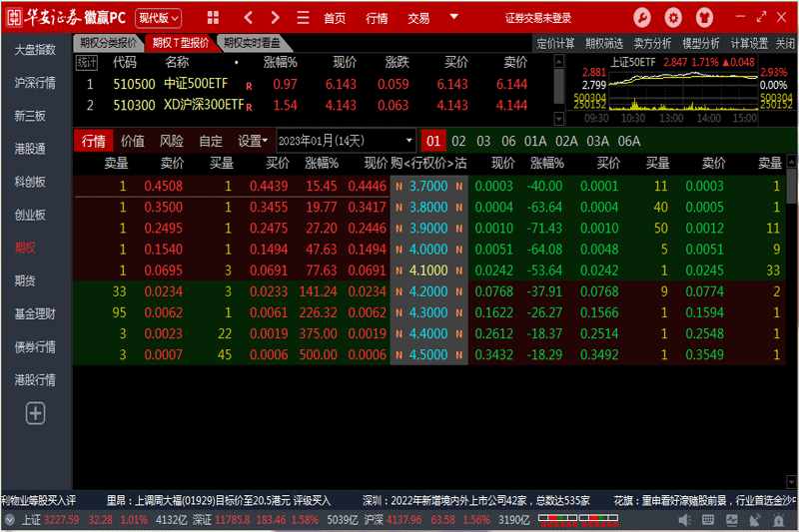Select the 价值 view tab

click(133, 141)
